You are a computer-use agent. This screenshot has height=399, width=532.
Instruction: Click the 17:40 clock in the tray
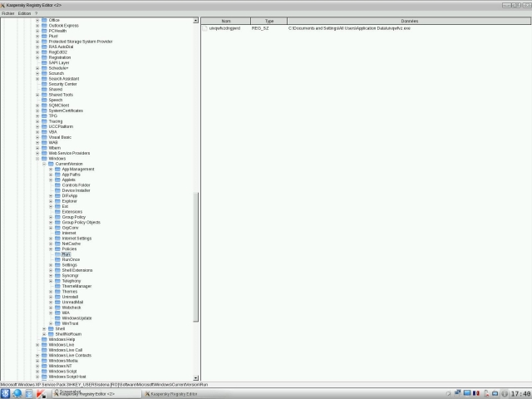point(521,394)
